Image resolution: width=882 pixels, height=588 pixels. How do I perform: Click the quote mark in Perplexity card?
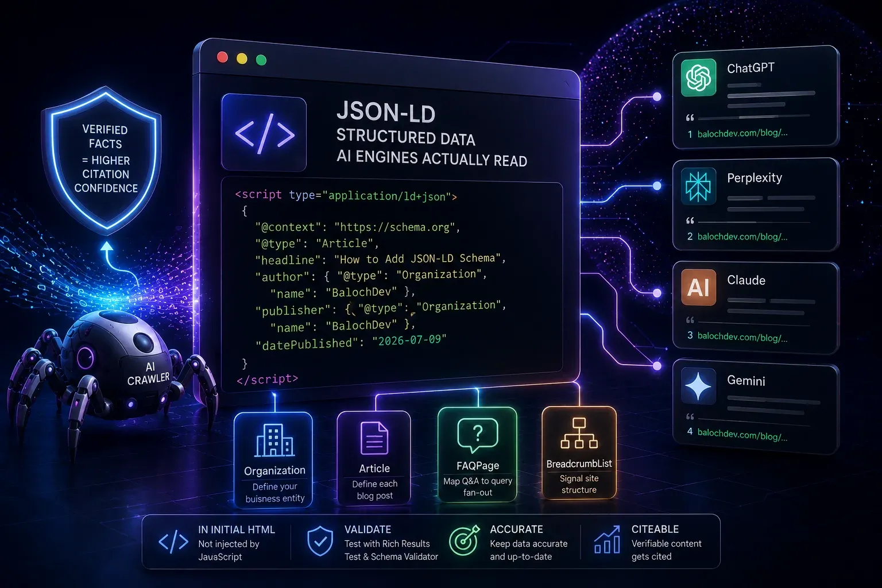click(x=690, y=220)
